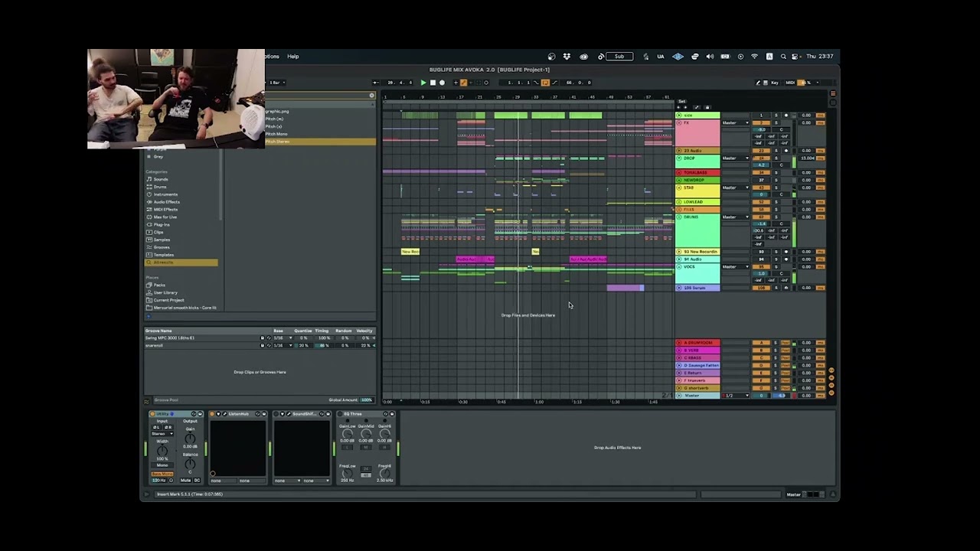Select Sounds in browser categories
The image size is (980, 551).
click(x=161, y=179)
